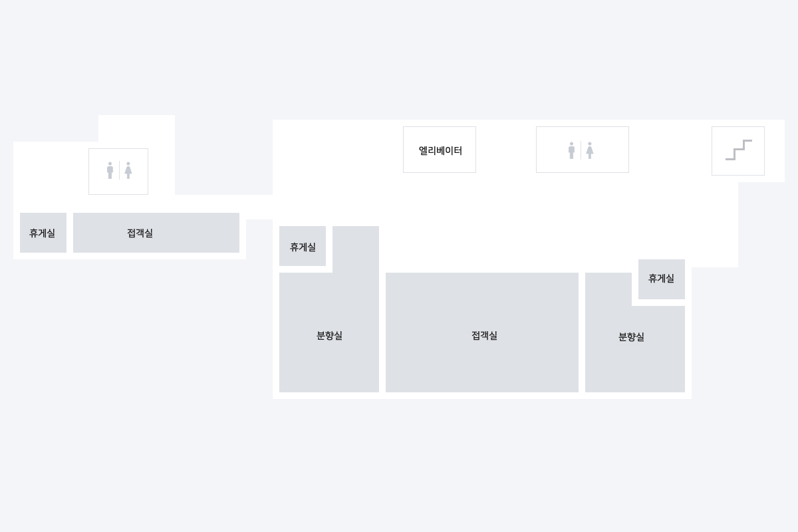Select the female icon in main-wing restroom
The height and width of the screenshot is (532, 798).
pyautogui.click(x=590, y=150)
